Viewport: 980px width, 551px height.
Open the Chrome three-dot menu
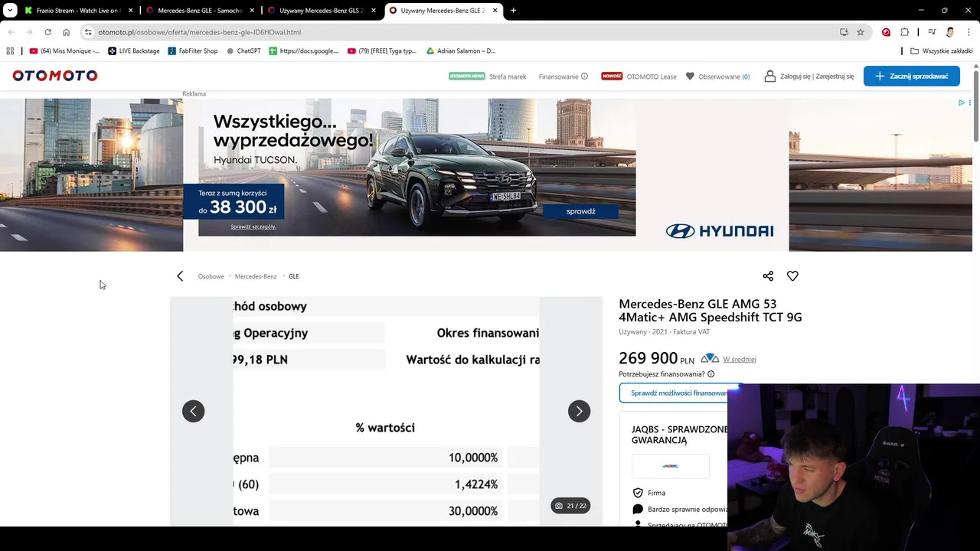point(968,32)
